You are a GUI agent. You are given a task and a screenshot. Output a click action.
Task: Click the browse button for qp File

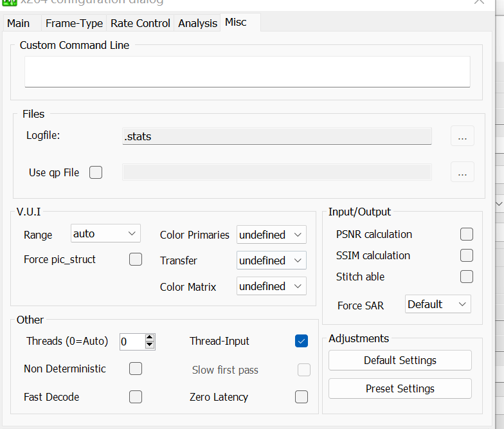[462, 172]
